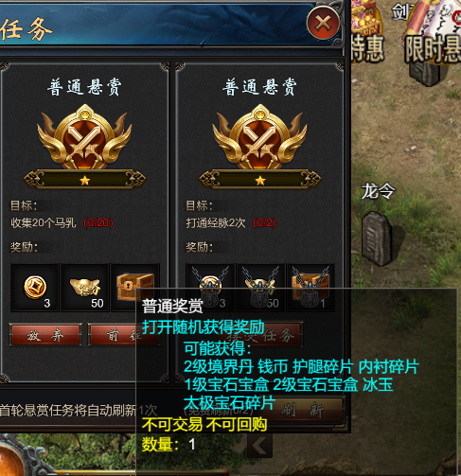Image resolution: width=461 pixels, height=476 pixels.
Task: Click the 刷新 refresh button
Action: [302, 410]
